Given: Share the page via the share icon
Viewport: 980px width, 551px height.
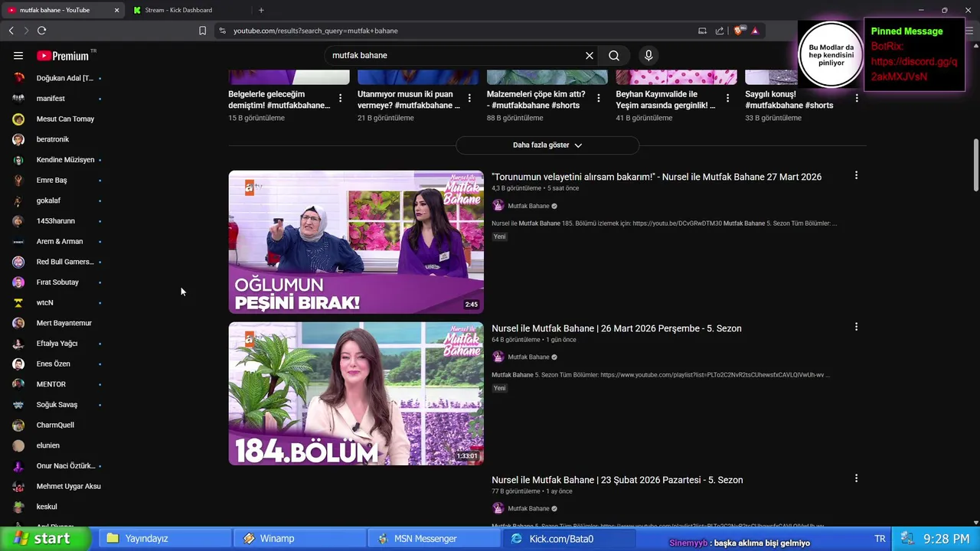Looking at the screenshot, I should (x=720, y=31).
